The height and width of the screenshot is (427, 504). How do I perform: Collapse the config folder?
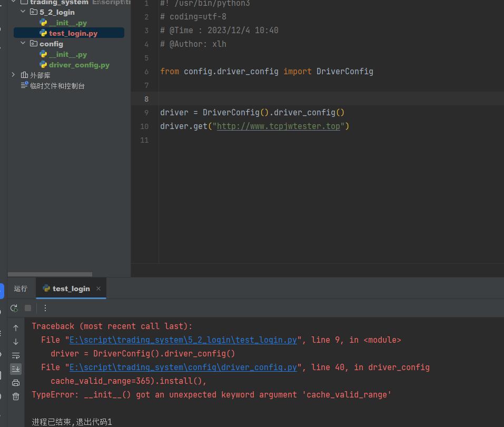pyautogui.click(x=23, y=43)
